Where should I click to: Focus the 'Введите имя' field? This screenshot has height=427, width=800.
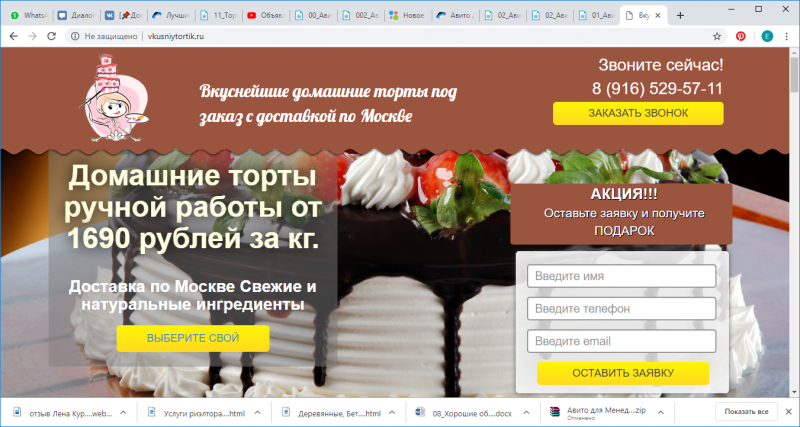[x=621, y=276]
